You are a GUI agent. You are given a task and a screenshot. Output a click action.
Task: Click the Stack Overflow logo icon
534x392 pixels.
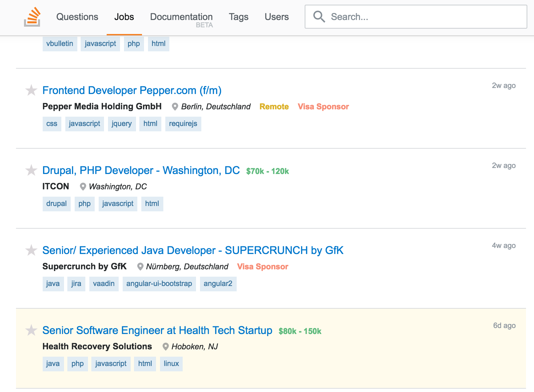coord(32,17)
